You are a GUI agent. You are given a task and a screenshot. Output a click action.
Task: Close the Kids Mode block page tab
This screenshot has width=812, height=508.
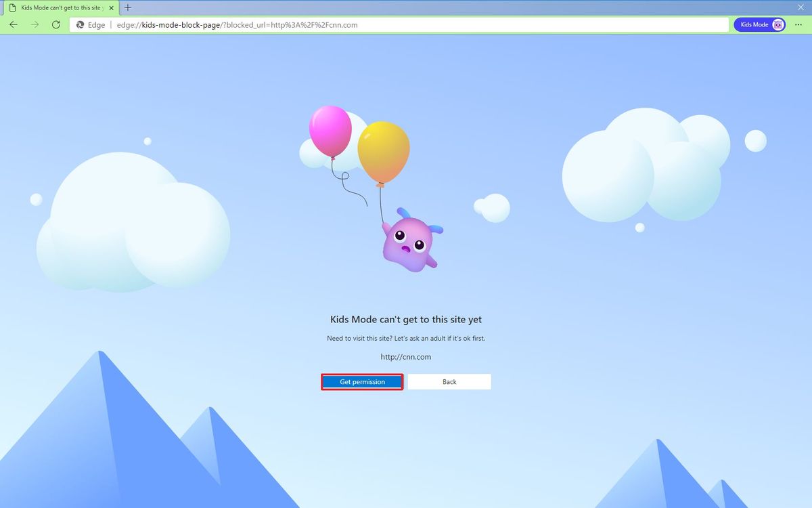[110, 7]
